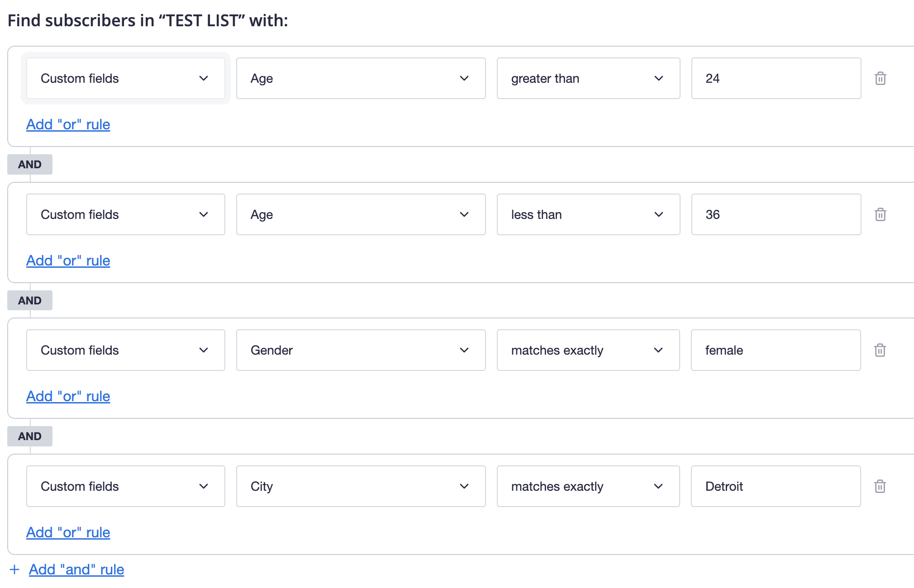Click the plus icon beside Add "and" rule
The image size is (914, 588).
coord(15,569)
